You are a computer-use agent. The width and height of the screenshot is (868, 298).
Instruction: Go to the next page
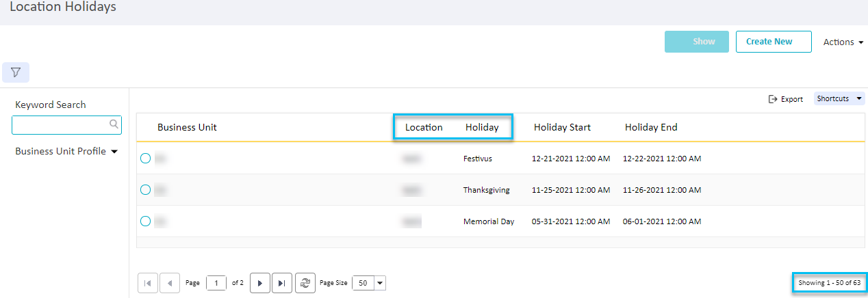click(x=259, y=283)
